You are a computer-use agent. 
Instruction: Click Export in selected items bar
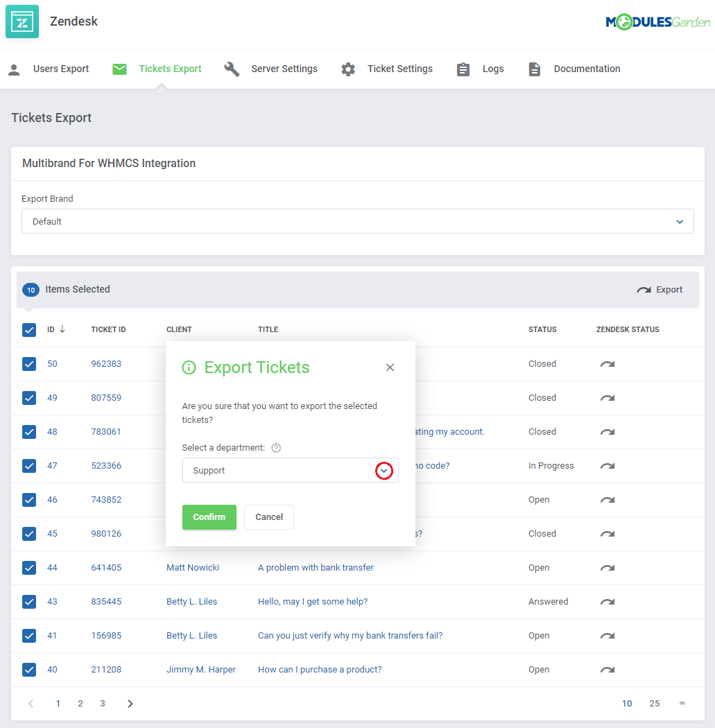660,290
